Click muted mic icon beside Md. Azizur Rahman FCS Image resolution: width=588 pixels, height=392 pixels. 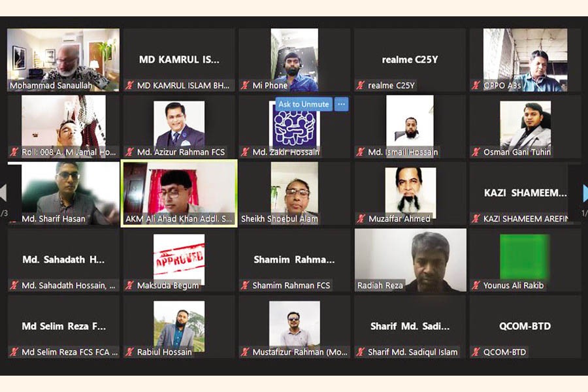pos(129,152)
